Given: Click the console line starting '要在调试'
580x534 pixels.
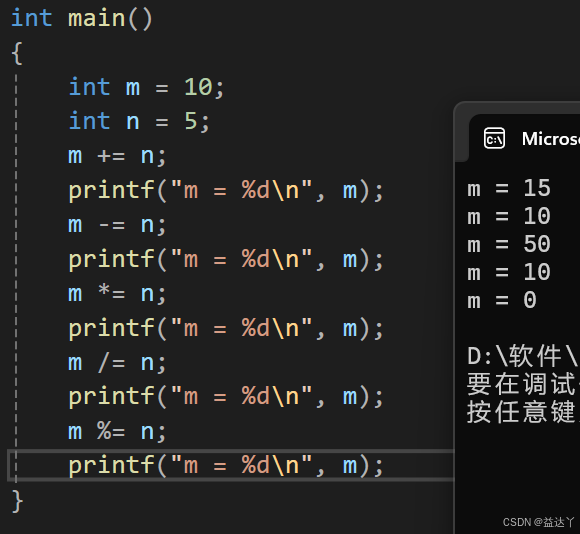Looking at the screenshot, I should [523, 384].
